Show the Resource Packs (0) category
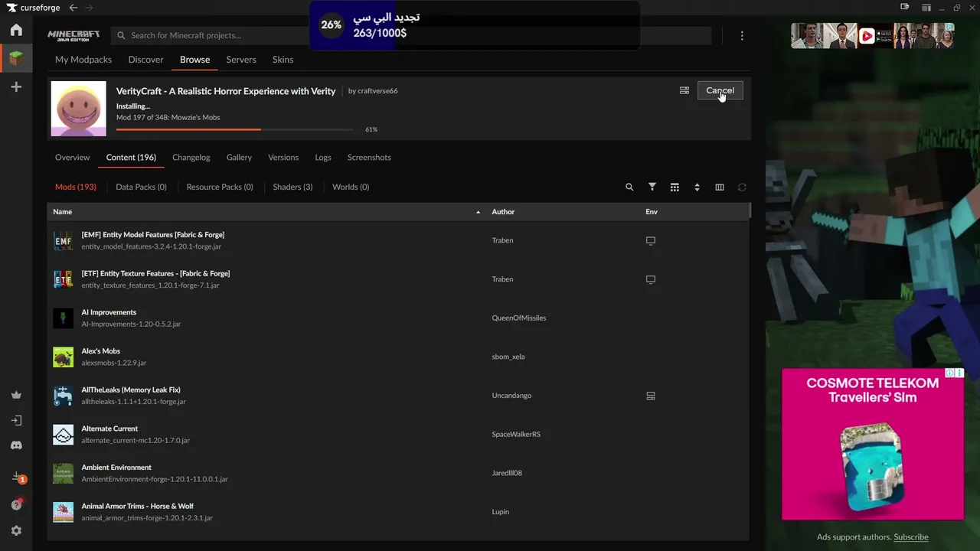 click(220, 187)
